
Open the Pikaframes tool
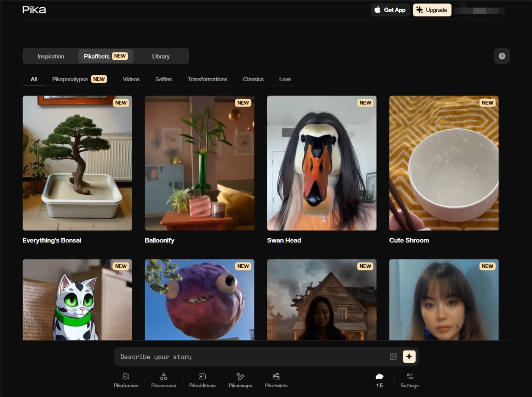pyautogui.click(x=126, y=380)
